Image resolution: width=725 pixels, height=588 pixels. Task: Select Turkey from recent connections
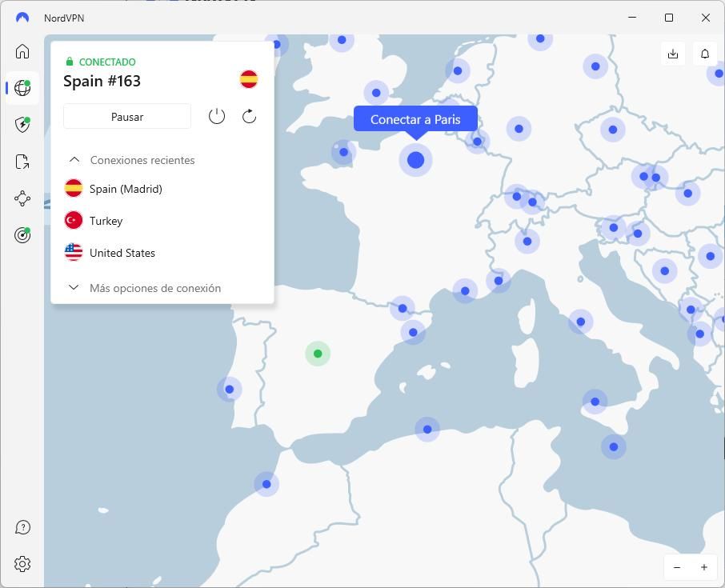(x=106, y=220)
